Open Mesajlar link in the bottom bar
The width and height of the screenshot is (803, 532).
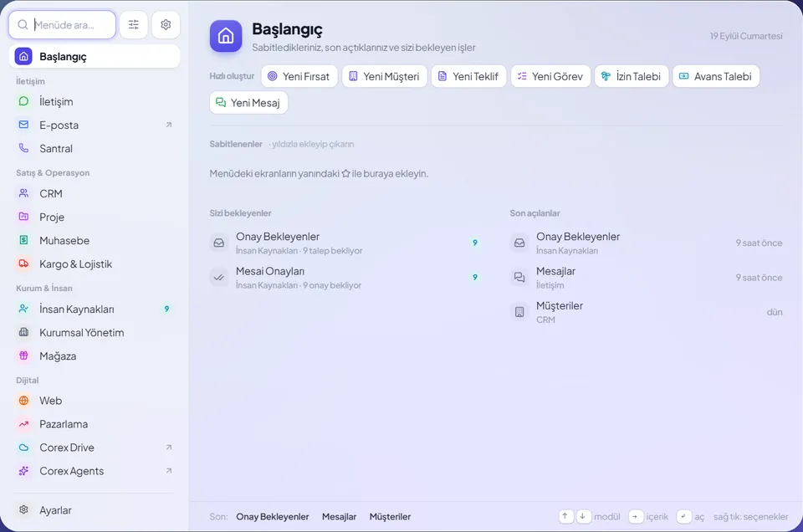(339, 517)
